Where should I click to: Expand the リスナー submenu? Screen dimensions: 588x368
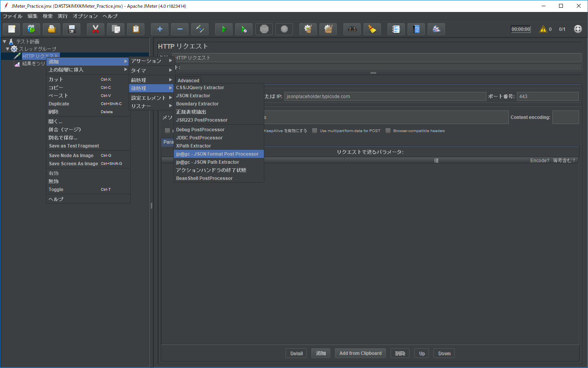pos(151,105)
